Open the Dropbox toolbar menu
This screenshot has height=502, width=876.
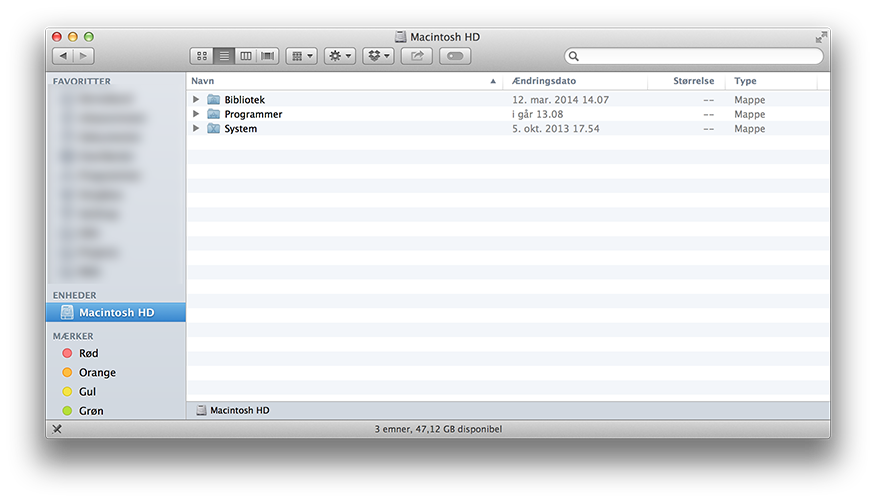[378, 56]
